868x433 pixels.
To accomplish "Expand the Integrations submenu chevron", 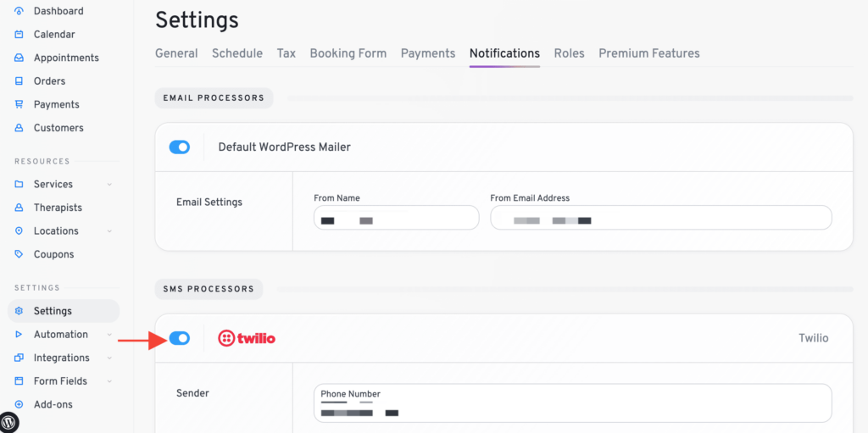I will [109, 358].
